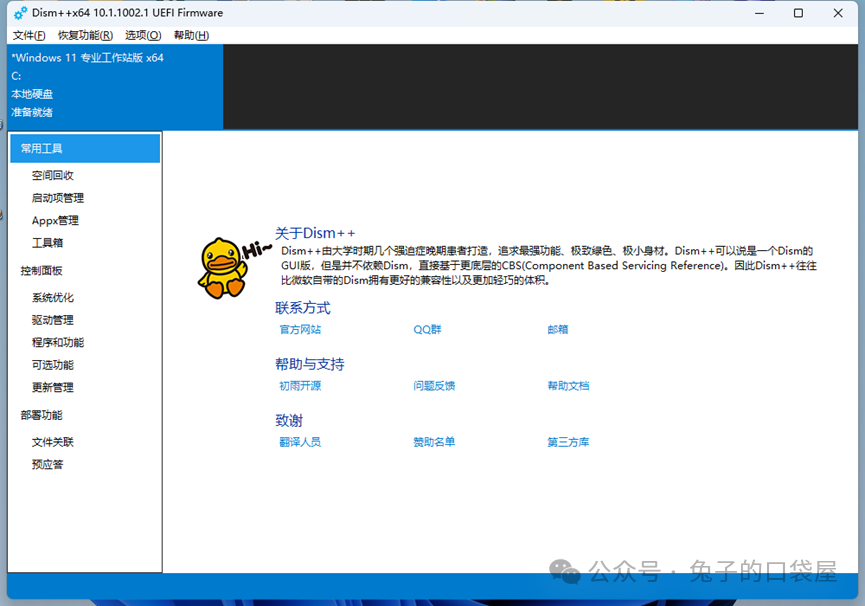Viewport: 865px width, 606px height.
Task: Open the 初雨开源 link
Action: pos(300,386)
